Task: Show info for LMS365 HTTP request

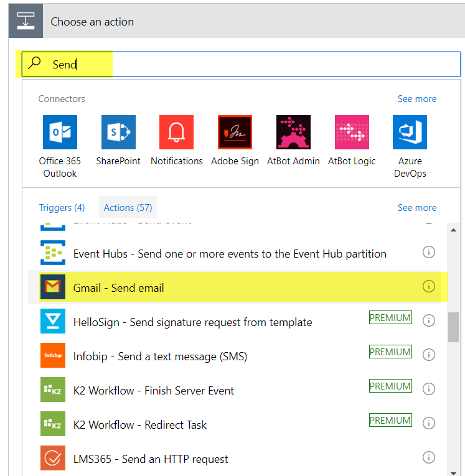Action: pos(429,457)
